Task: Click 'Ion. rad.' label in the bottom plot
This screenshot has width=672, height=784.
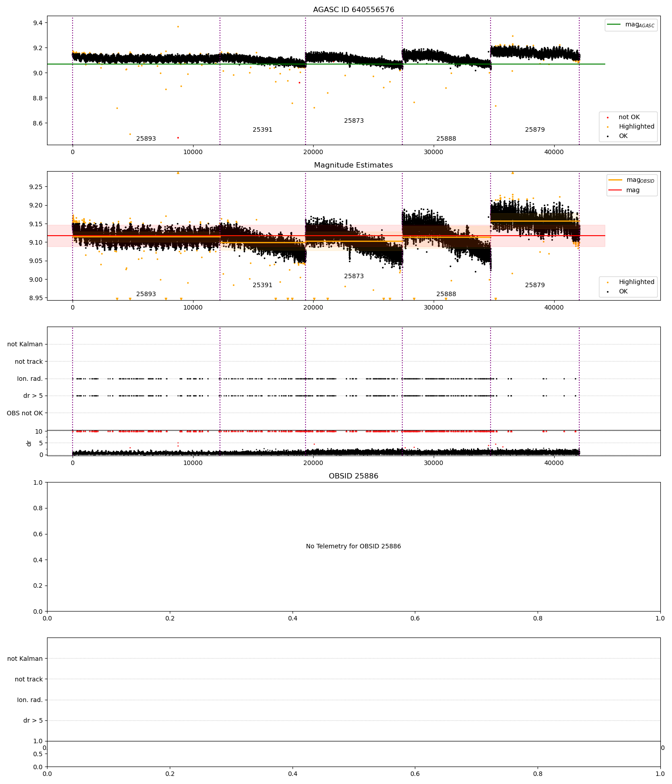Action: (x=30, y=700)
